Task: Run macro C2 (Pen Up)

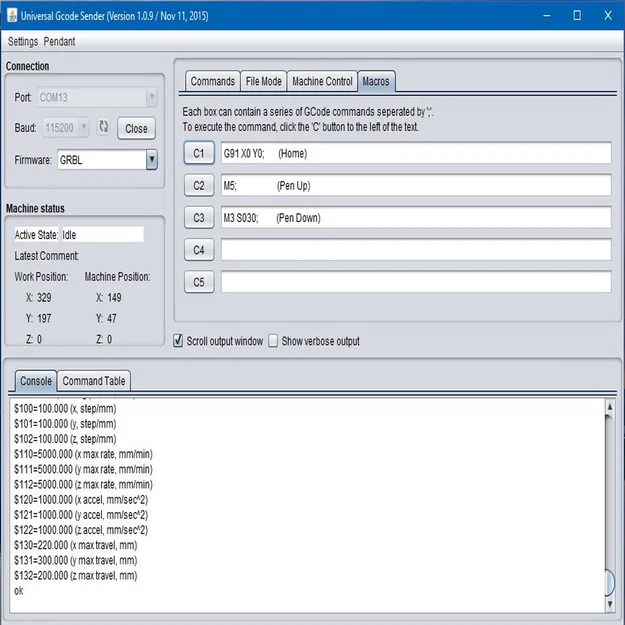Action: point(199,185)
